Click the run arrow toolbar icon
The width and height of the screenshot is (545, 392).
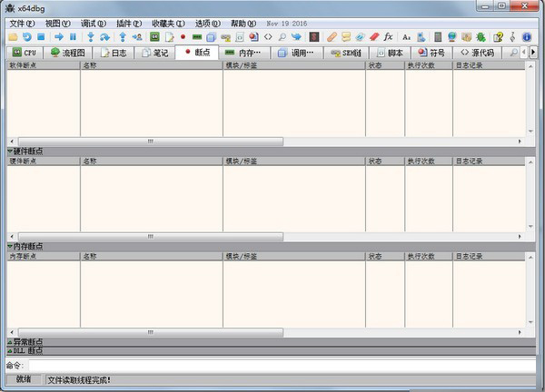59,37
